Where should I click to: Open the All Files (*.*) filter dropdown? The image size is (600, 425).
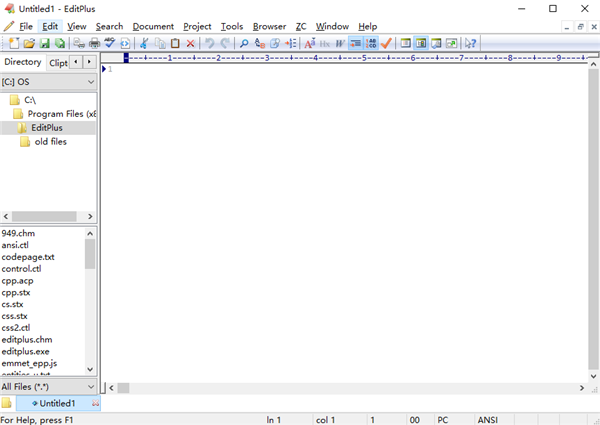click(x=91, y=386)
